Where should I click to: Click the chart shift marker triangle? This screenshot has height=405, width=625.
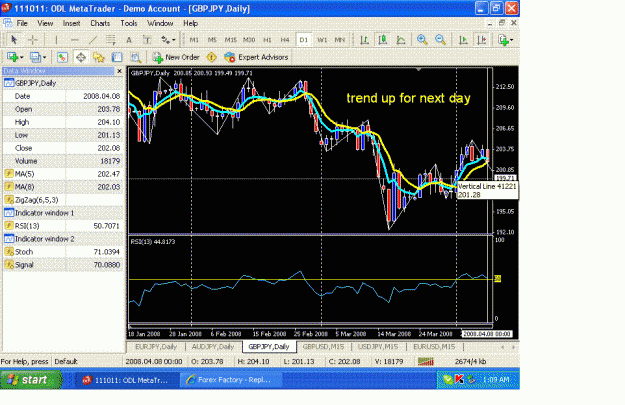pos(419,69)
